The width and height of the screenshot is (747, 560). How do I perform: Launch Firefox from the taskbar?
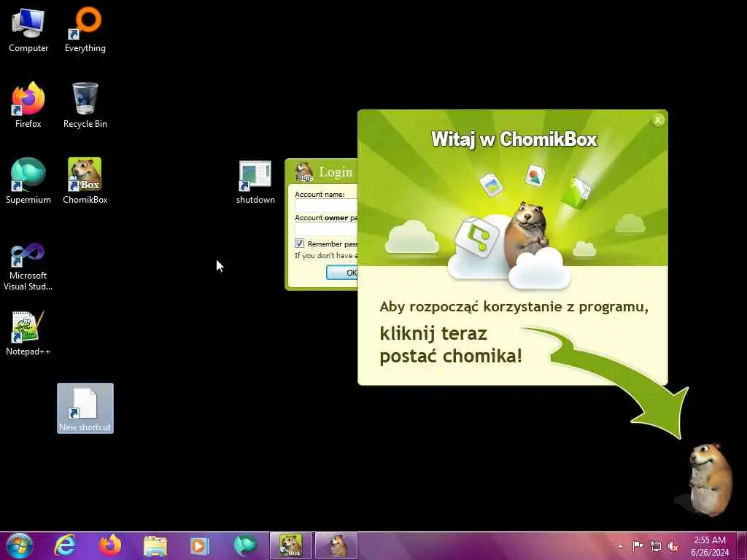(x=110, y=545)
